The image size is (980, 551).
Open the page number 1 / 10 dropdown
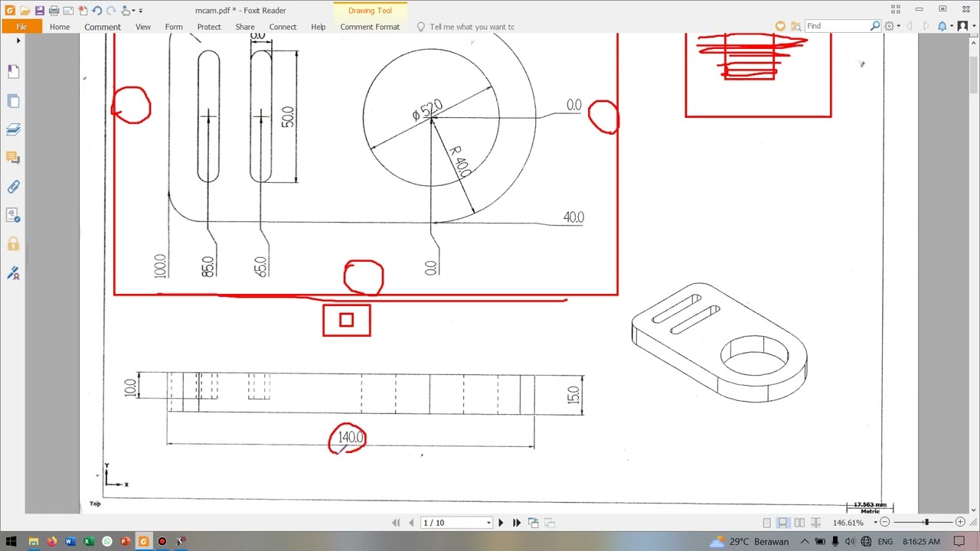[x=488, y=523]
